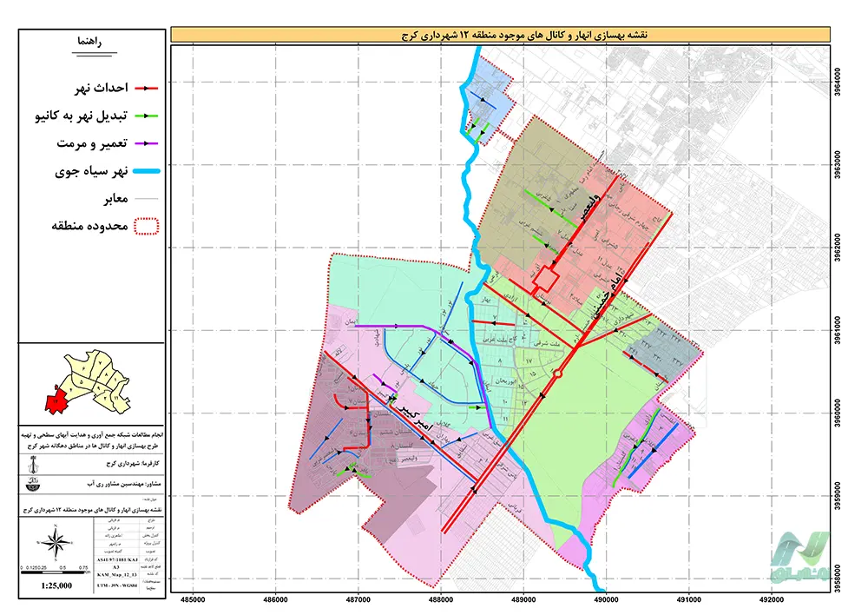
Task: Click the circular roundabout on the red road
Action: click(557, 374)
